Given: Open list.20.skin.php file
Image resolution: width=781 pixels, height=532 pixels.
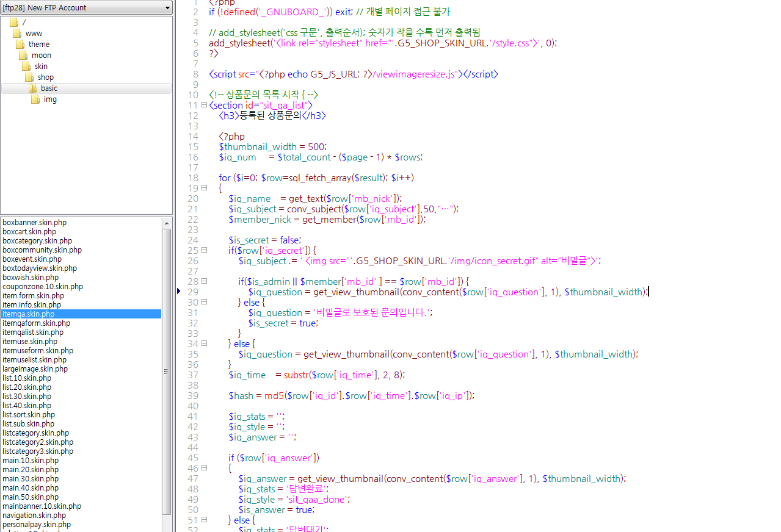Looking at the screenshot, I should click(27, 387).
